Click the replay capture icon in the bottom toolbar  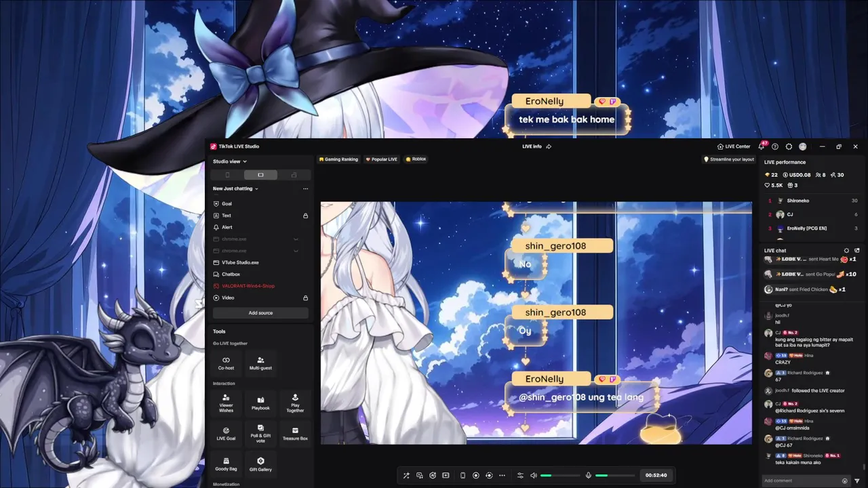[489, 475]
